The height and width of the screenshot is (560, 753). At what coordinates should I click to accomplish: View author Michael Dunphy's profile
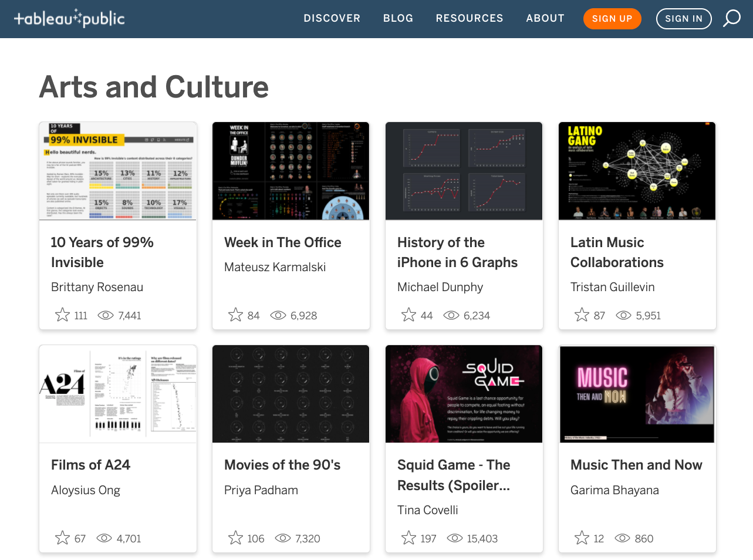(440, 287)
